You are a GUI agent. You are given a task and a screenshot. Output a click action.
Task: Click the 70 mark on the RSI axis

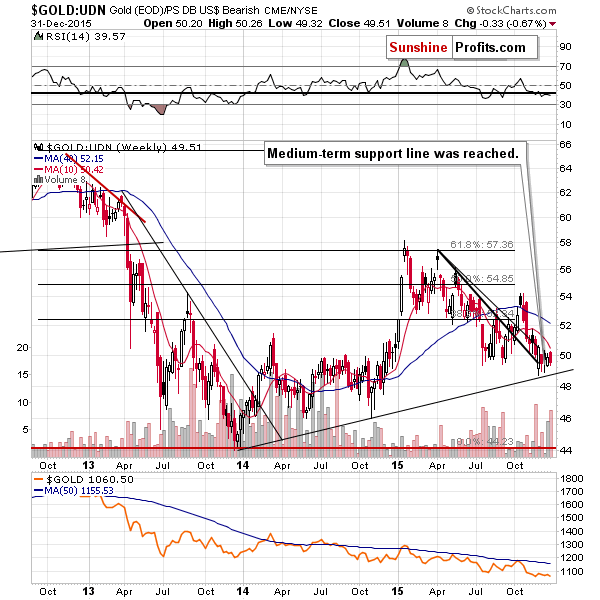coord(565,67)
